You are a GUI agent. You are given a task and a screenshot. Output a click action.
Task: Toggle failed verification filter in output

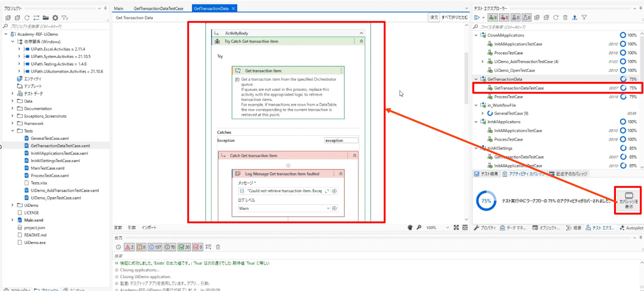coord(197,247)
